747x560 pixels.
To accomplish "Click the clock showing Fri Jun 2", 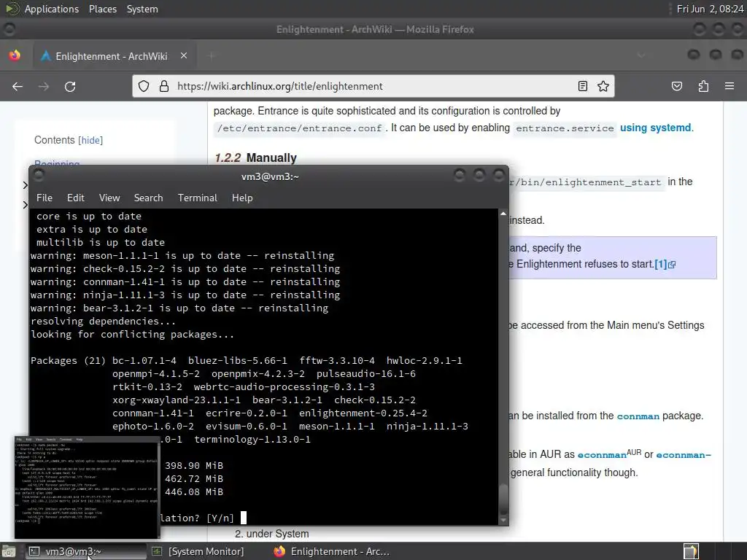I will point(710,9).
